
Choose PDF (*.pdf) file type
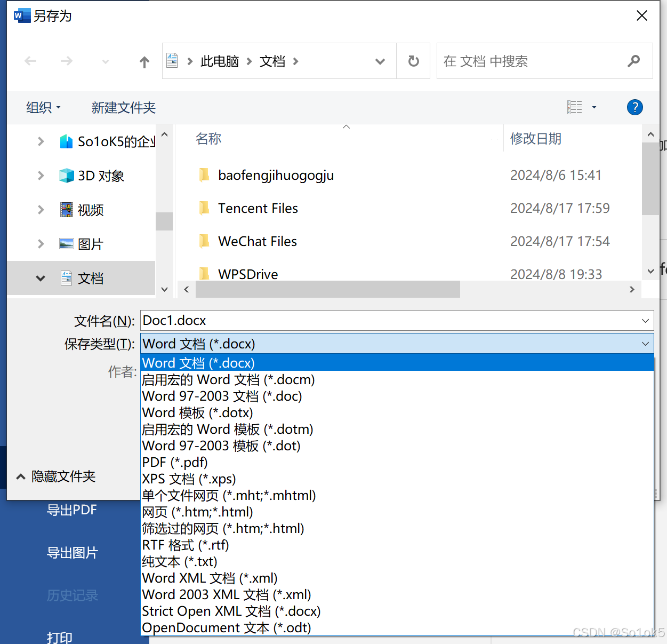point(397,462)
